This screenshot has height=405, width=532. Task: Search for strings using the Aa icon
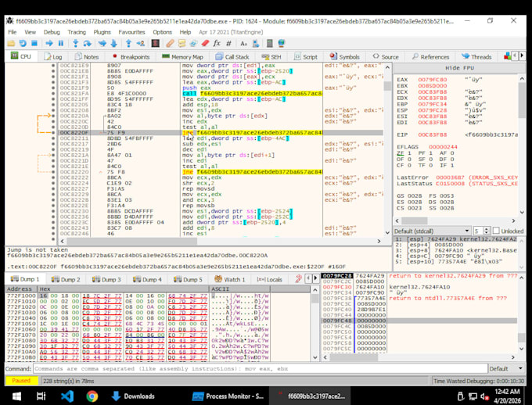pyautogui.click(x=243, y=44)
